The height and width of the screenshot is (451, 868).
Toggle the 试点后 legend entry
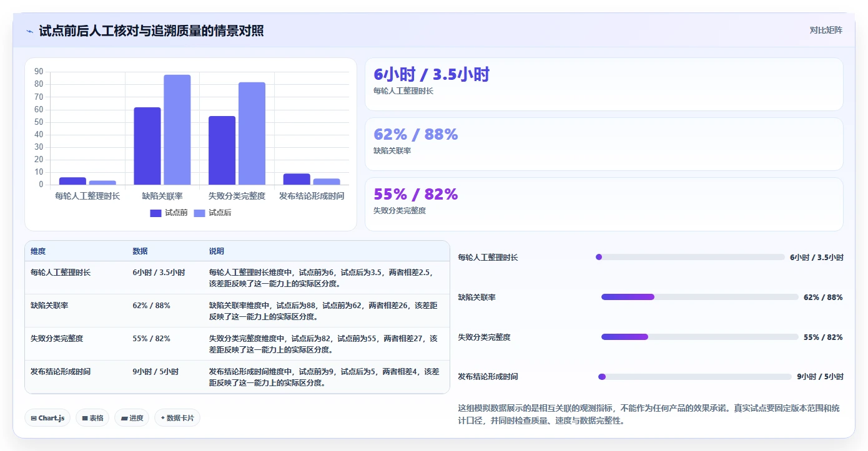[x=212, y=213]
